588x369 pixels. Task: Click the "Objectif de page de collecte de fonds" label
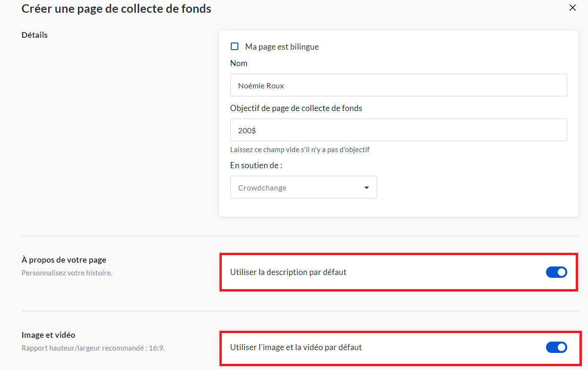(296, 108)
